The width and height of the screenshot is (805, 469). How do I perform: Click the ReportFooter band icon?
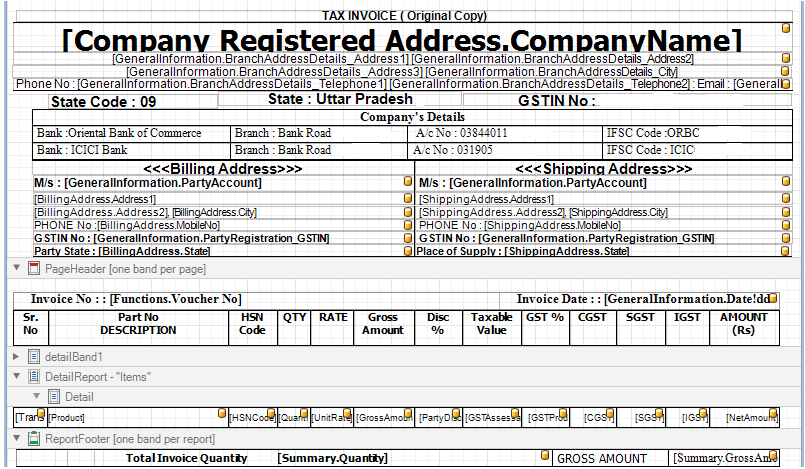pyautogui.click(x=34, y=439)
